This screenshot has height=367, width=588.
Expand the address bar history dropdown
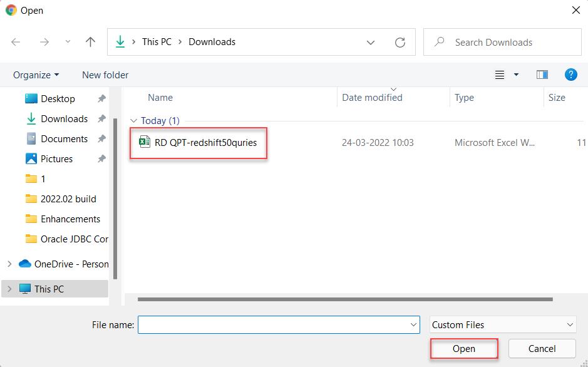tap(371, 43)
